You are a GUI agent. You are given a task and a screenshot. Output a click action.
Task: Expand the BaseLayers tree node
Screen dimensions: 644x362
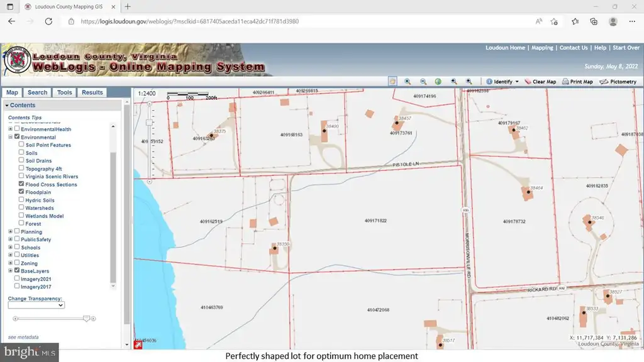pos(10,270)
